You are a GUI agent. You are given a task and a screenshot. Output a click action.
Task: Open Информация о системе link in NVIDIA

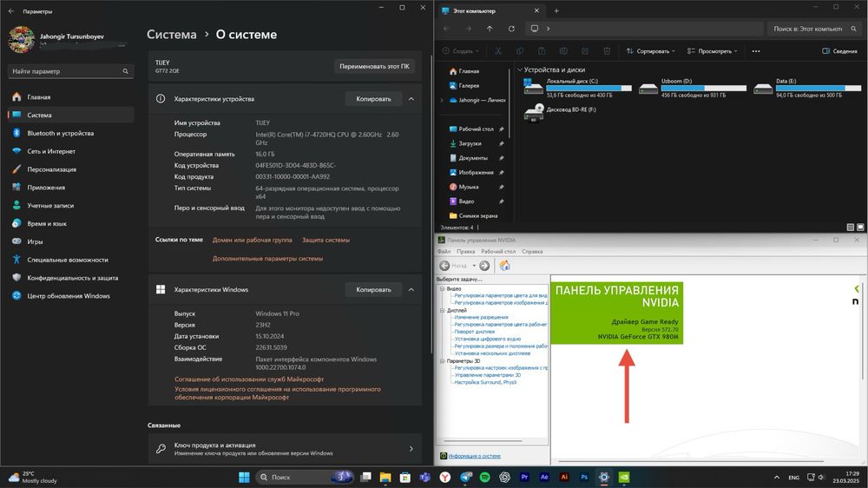click(x=475, y=456)
